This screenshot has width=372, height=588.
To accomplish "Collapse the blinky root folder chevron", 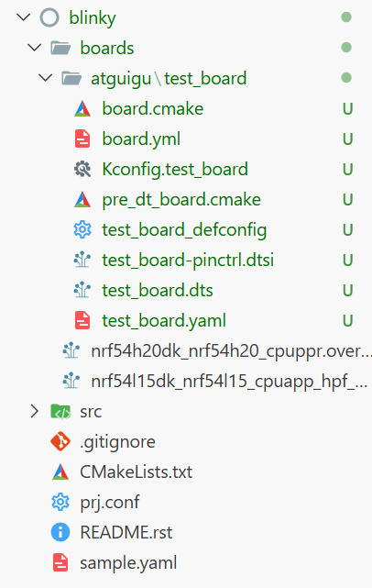I will click(23, 17).
